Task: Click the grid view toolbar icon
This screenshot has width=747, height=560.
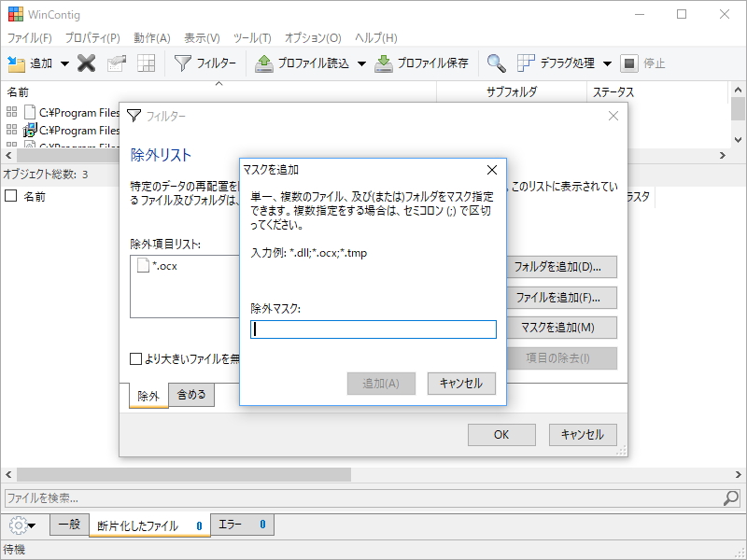Action: [x=145, y=63]
